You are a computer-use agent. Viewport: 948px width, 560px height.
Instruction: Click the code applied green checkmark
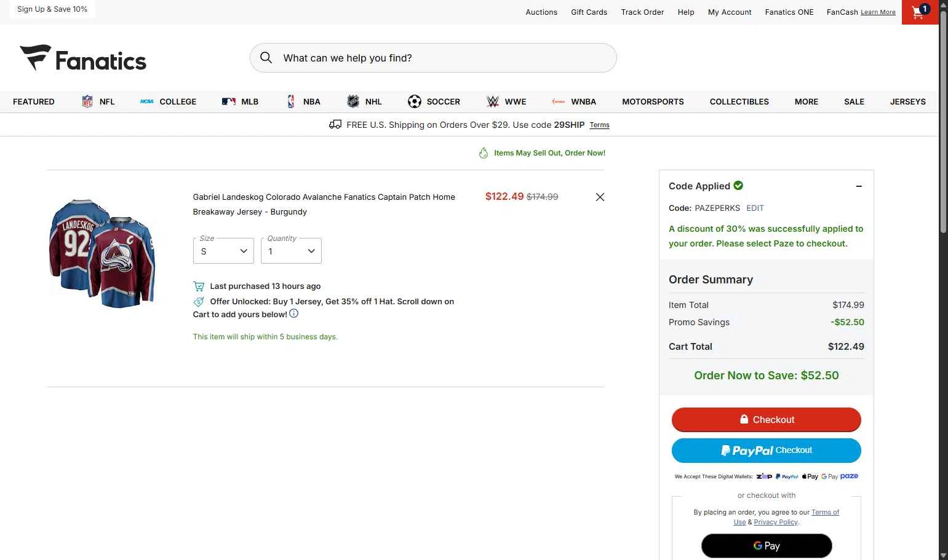tap(738, 186)
